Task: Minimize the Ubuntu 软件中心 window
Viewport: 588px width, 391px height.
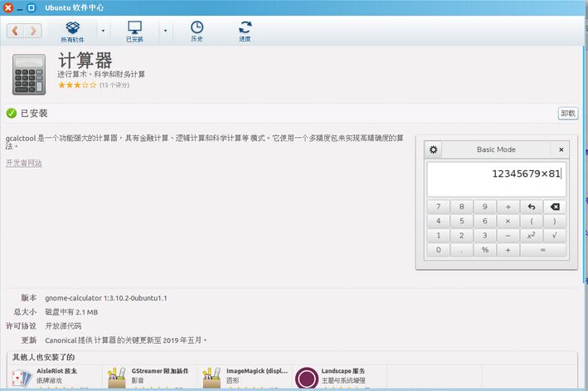Action: coord(20,7)
